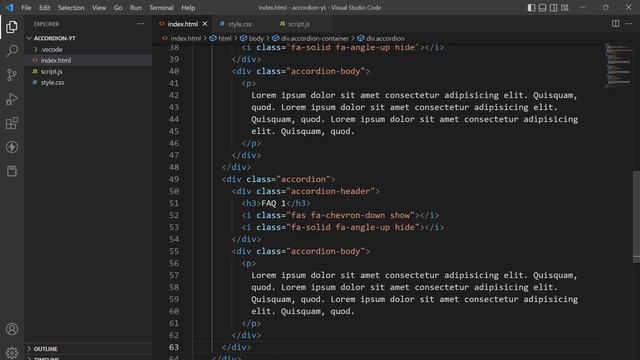Open the Help menu
Image resolution: width=640 pixels, height=360 pixels.
click(x=188, y=8)
